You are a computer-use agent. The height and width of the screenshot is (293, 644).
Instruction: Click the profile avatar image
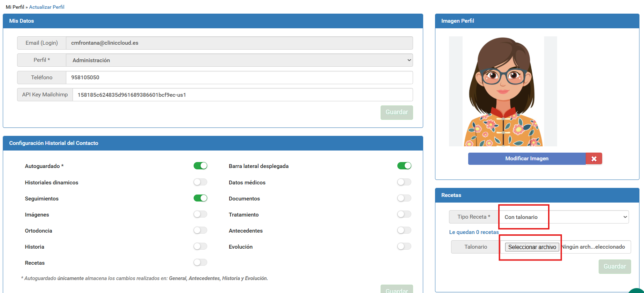pyautogui.click(x=503, y=91)
